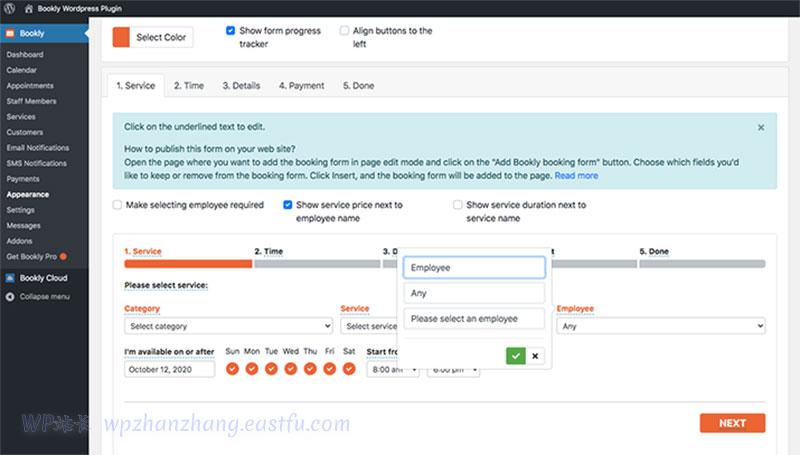
Task: Toggle the Sun availability checkmark
Action: click(x=232, y=368)
